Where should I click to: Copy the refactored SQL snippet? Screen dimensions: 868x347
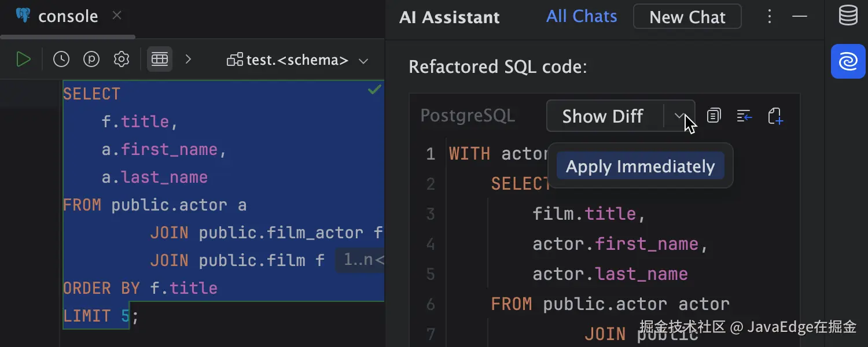pos(714,116)
